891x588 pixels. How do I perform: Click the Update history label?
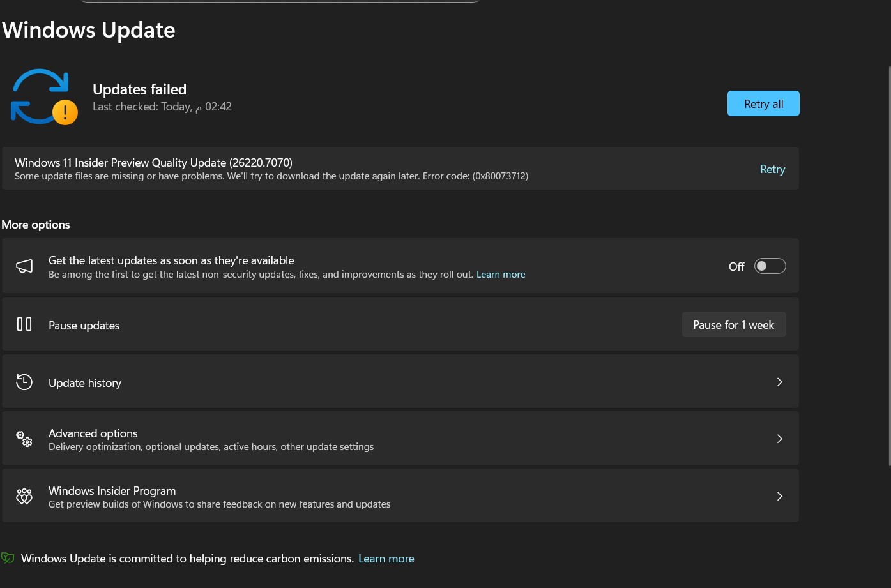tap(85, 383)
